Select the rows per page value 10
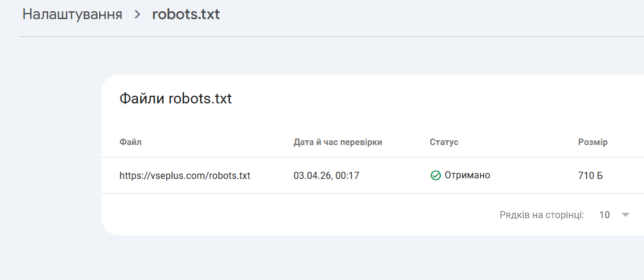The height and width of the screenshot is (280, 644). click(x=604, y=215)
